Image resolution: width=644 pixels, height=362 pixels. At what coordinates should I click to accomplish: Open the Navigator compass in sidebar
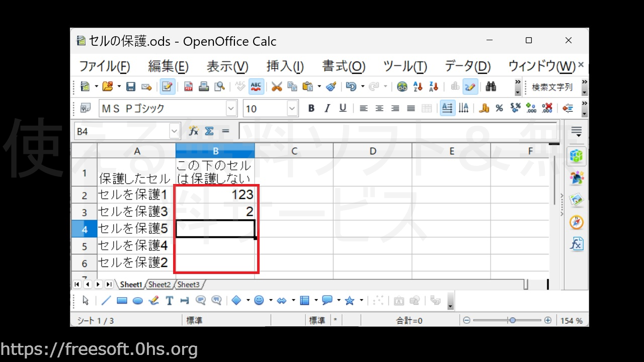pos(576,222)
